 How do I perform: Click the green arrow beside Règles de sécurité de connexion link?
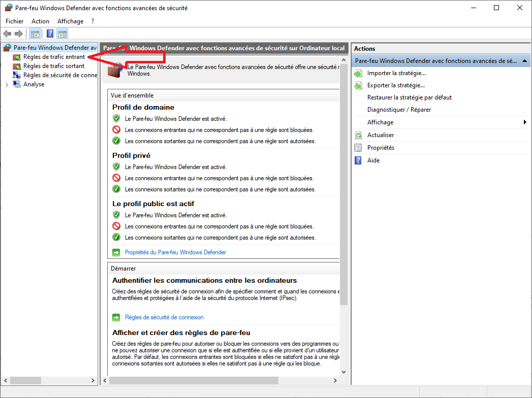point(116,317)
